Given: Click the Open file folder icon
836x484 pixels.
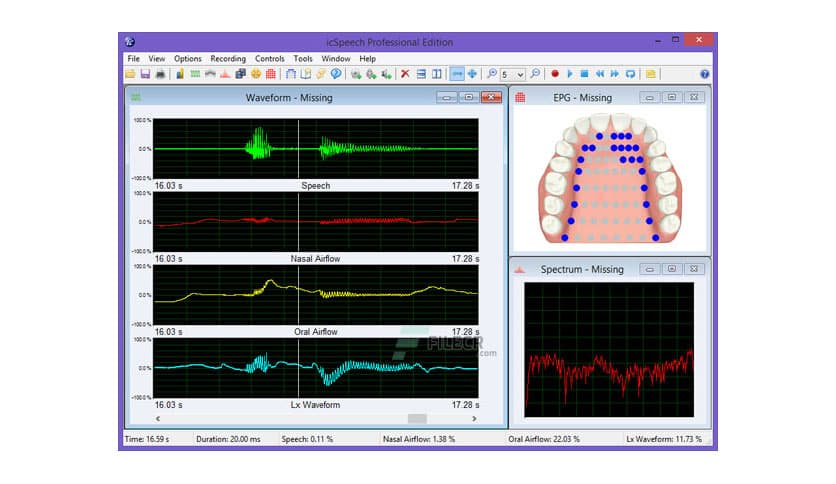Looking at the screenshot, I should (130, 74).
